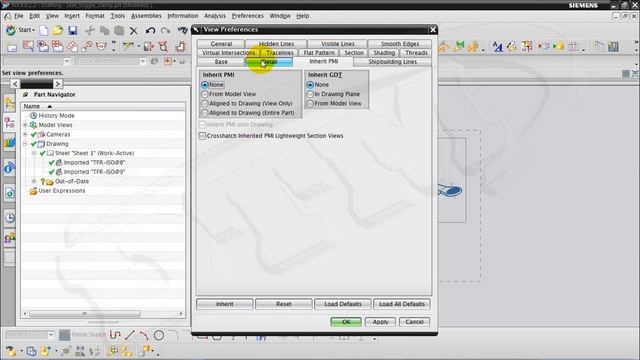
Task: Select 'In Drawing Plane' under Inherit GDT
Action: pyautogui.click(x=310, y=94)
